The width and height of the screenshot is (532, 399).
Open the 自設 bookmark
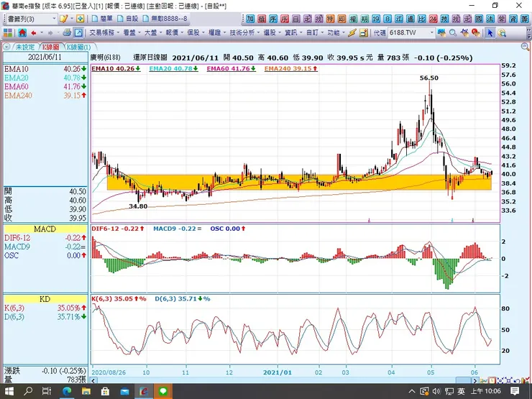(x=128, y=19)
